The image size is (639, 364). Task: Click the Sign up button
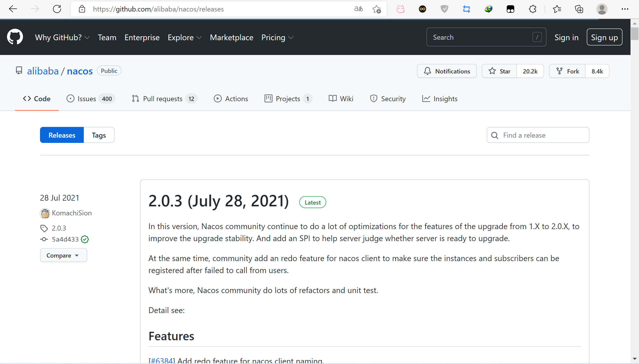pyautogui.click(x=604, y=37)
